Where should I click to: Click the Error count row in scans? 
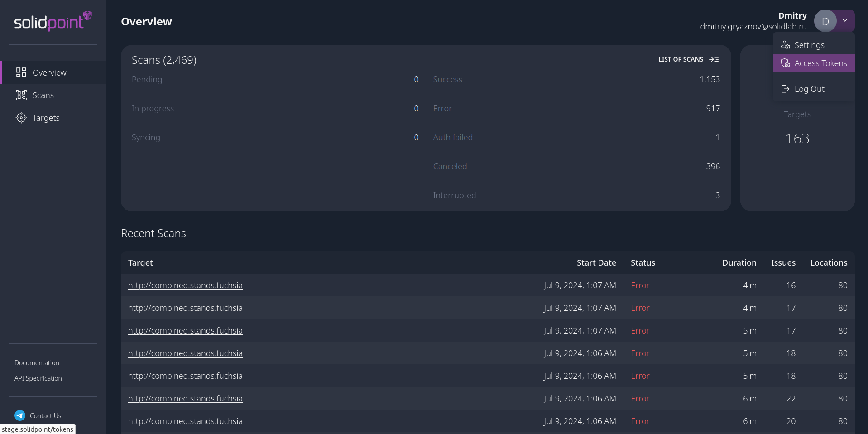coord(576,109)
